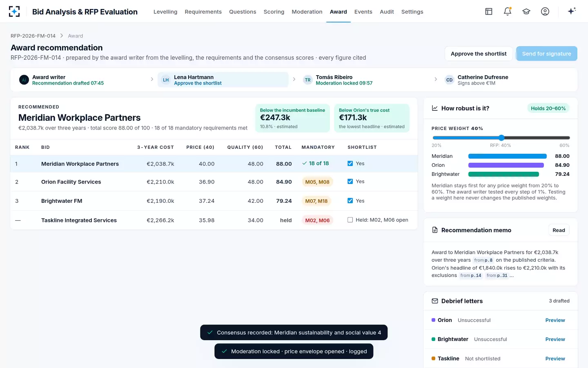588x368 pixels.
Task: Click Brightwater green score bar
Action: (503, 174)
